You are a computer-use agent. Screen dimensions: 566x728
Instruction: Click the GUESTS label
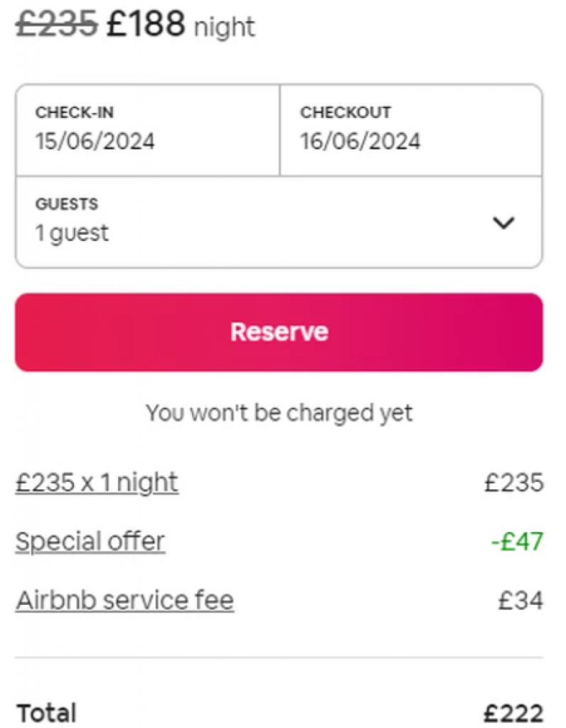click(x=67, y=204)
